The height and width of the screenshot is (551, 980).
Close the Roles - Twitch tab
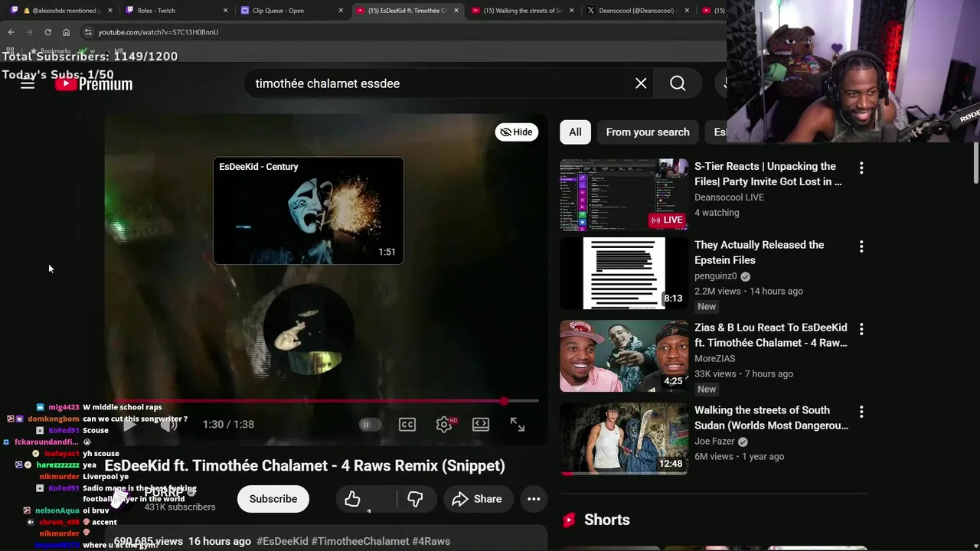(x=225, y=11)
